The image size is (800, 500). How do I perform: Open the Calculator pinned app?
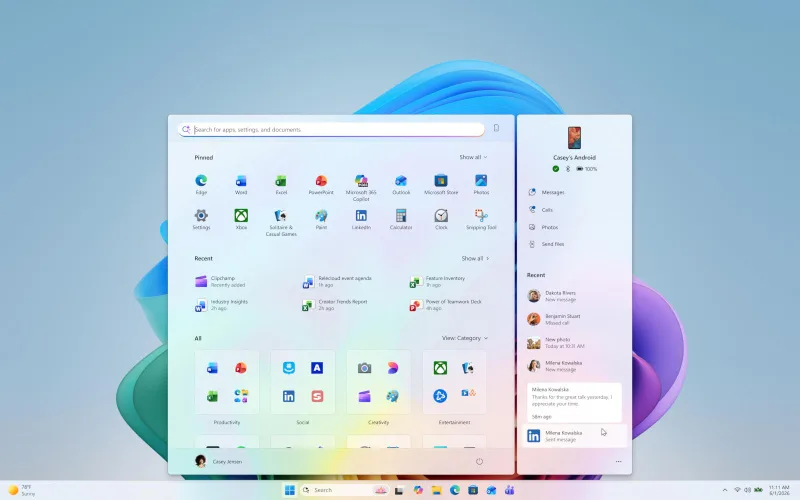[x=401, y=220]
